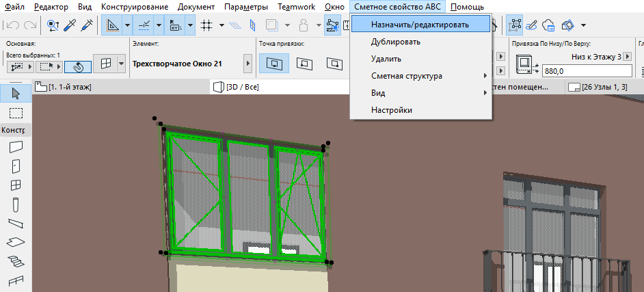Viewport: 644px width, 292px height.
Task: Select the Stair tool in toolbox
Action: point(16,261)
